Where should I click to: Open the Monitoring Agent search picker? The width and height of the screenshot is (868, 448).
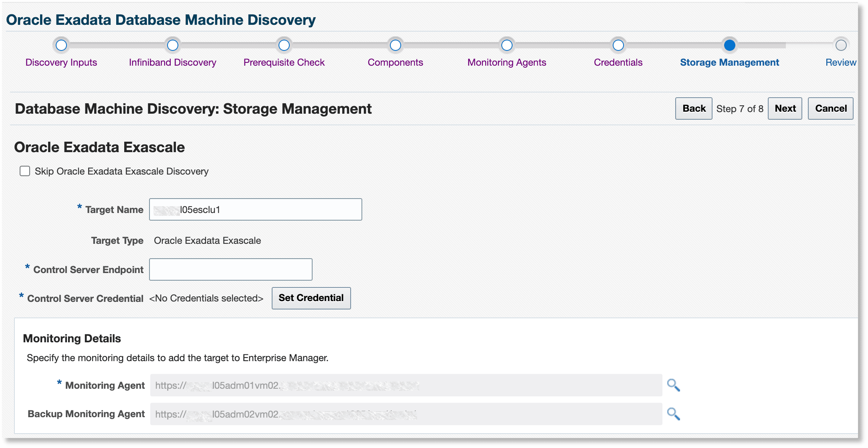[x=674, y=386]
